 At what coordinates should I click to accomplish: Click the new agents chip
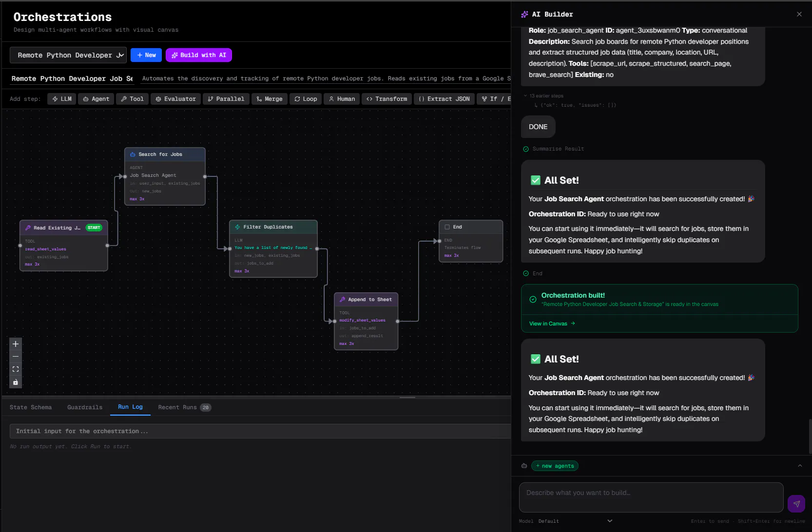[555, 466]
